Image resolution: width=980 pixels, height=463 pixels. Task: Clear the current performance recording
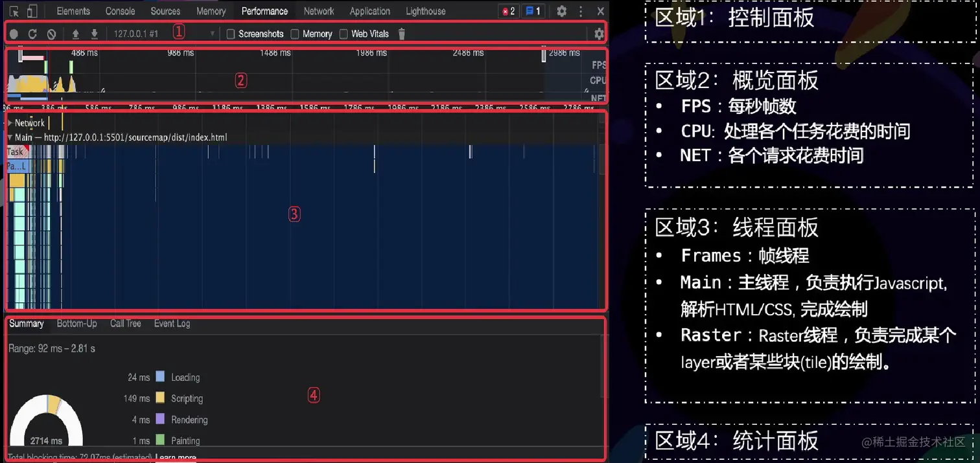tap(51, 34)
